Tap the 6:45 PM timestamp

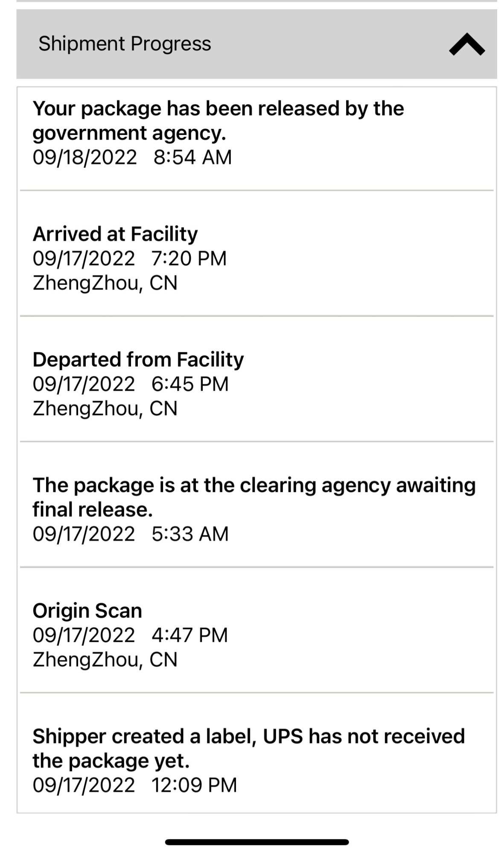190,384
